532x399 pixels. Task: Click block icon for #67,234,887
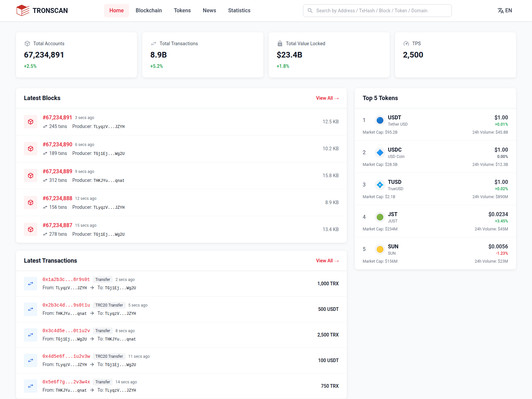pos(31,229)
